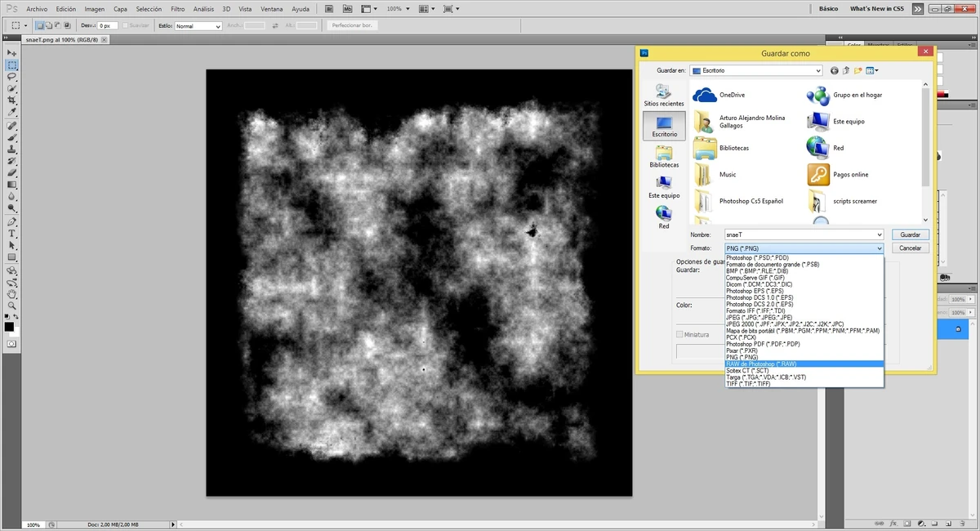The width and height of the screenshot is (980, 531).
Task: Select the Horizontal Type tool
Action: (x=12, y=234)
